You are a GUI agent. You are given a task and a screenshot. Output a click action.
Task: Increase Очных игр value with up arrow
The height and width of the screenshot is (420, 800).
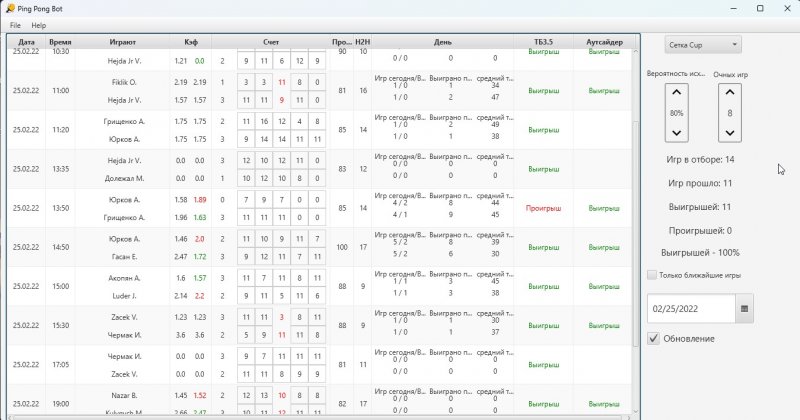click(730, 94)
